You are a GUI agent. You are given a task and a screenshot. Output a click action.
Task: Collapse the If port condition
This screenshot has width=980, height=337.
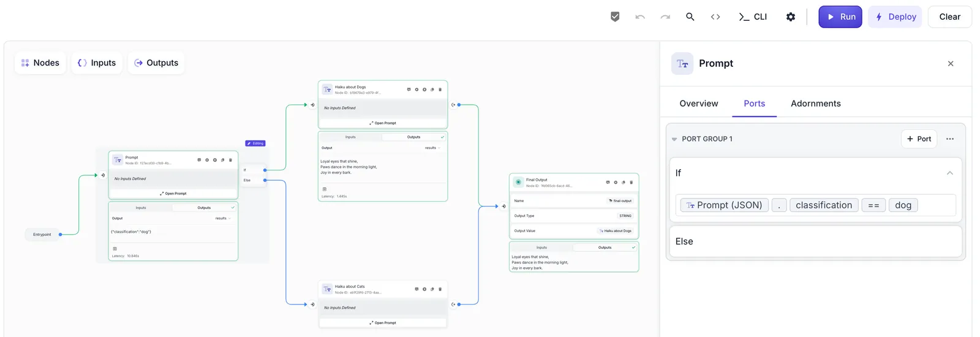pyautogui.click(x=950, y=173)
